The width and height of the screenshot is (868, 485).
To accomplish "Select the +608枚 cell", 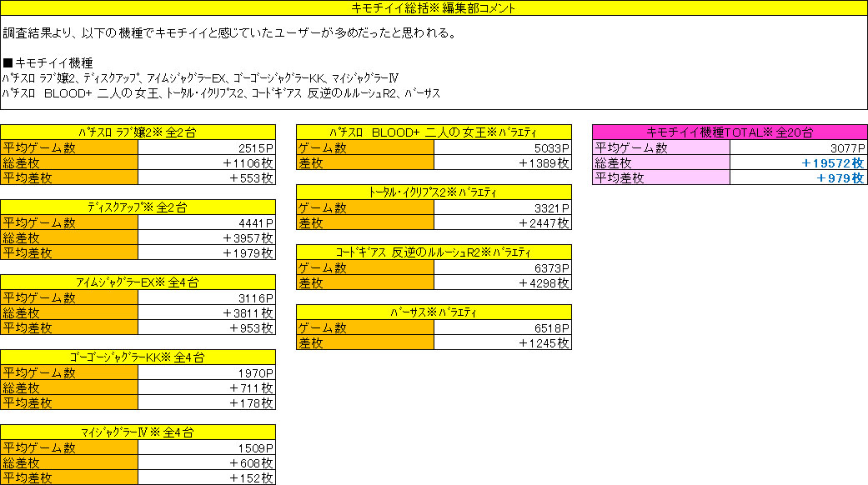I will coord(207,462).
